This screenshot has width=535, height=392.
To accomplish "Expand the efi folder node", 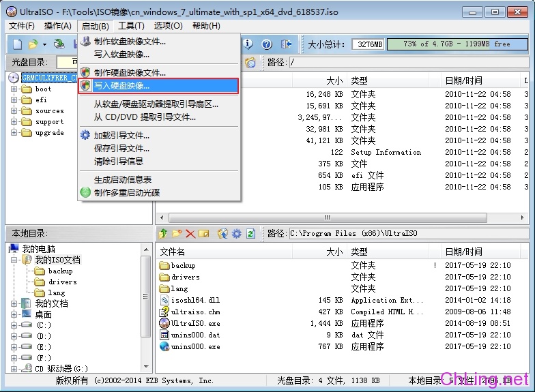I will coord(14,100).
